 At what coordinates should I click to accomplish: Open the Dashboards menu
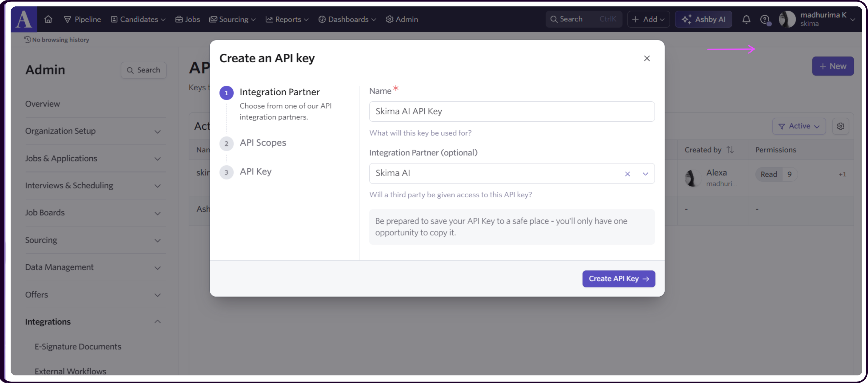click(347, 20)
